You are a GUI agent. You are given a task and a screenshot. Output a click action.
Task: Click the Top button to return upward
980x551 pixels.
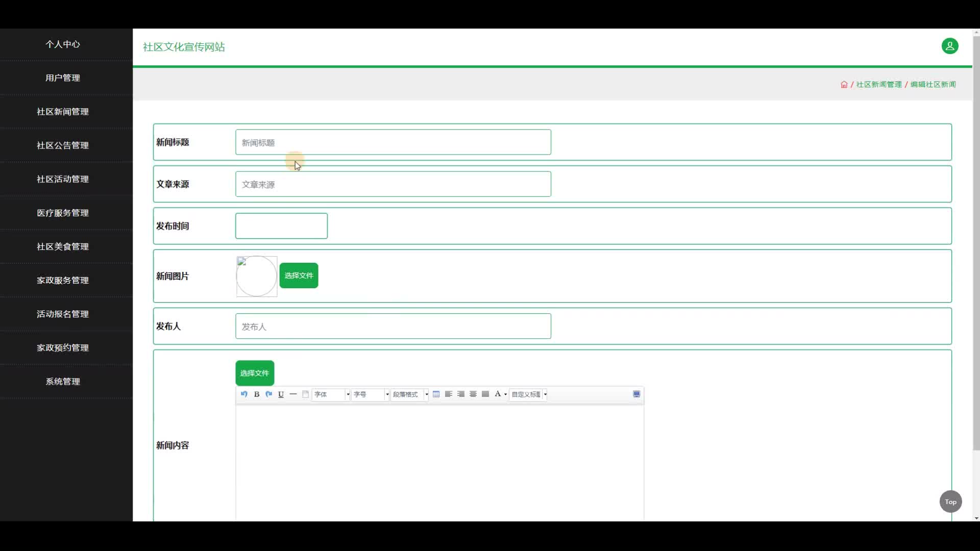950,502
